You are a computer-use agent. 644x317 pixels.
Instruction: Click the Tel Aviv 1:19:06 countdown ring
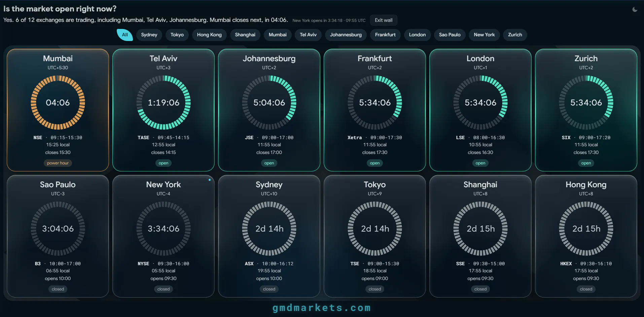(164, 103)
